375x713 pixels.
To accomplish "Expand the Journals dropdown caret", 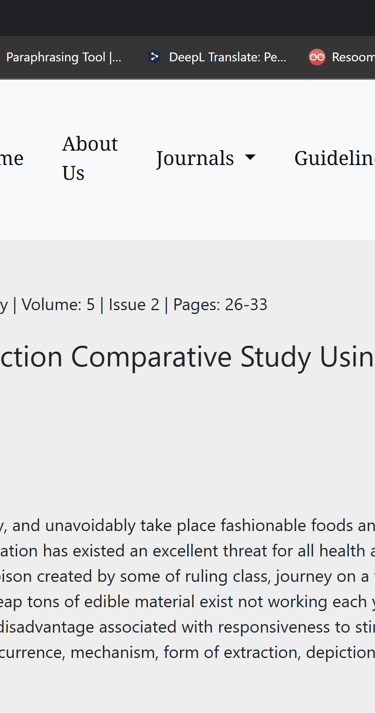I will [250, 157].
